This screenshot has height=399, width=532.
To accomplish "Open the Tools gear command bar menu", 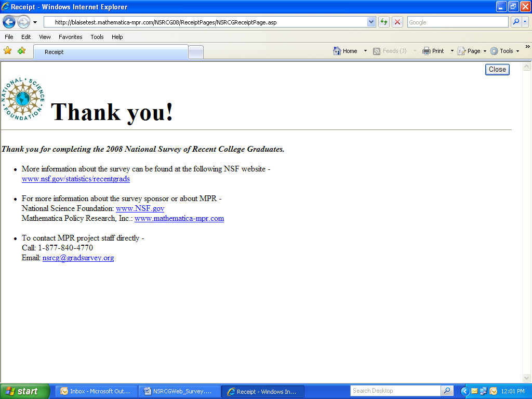I will coord(504,51).
